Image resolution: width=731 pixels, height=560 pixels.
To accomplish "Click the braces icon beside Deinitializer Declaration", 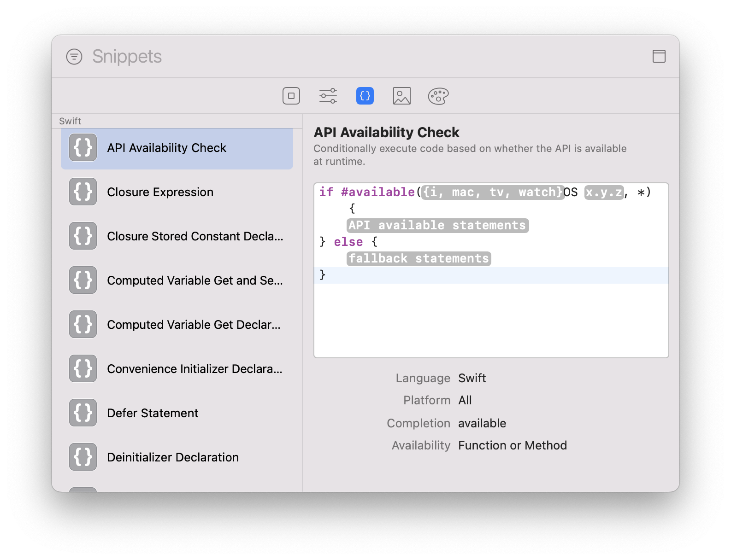I will pos(83,457).
